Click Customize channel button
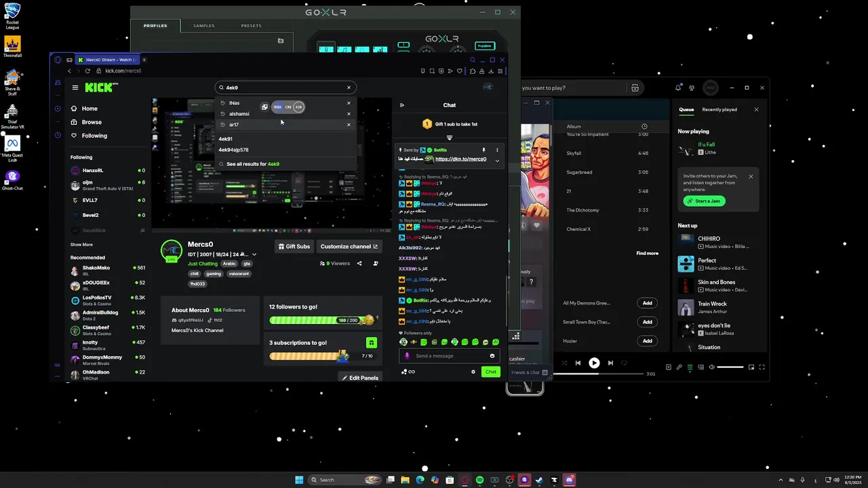 (x=349, y=247)
